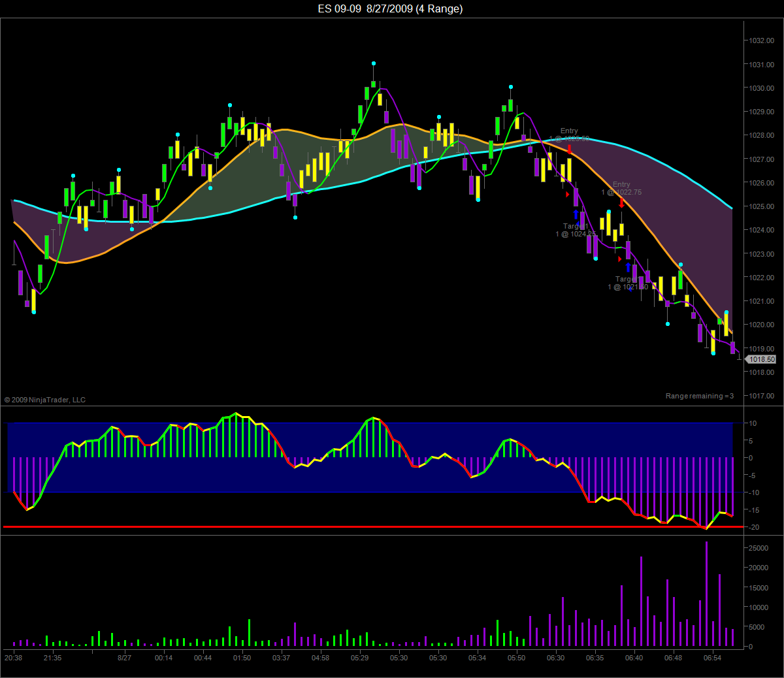
Task: Click the 00:14 time axis label
Action: [x=163, y=658]
